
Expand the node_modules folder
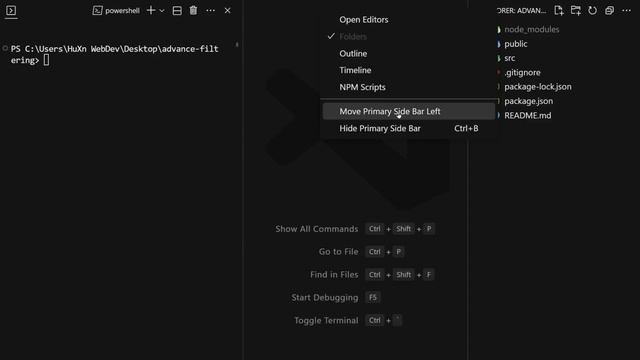point(531,29)
